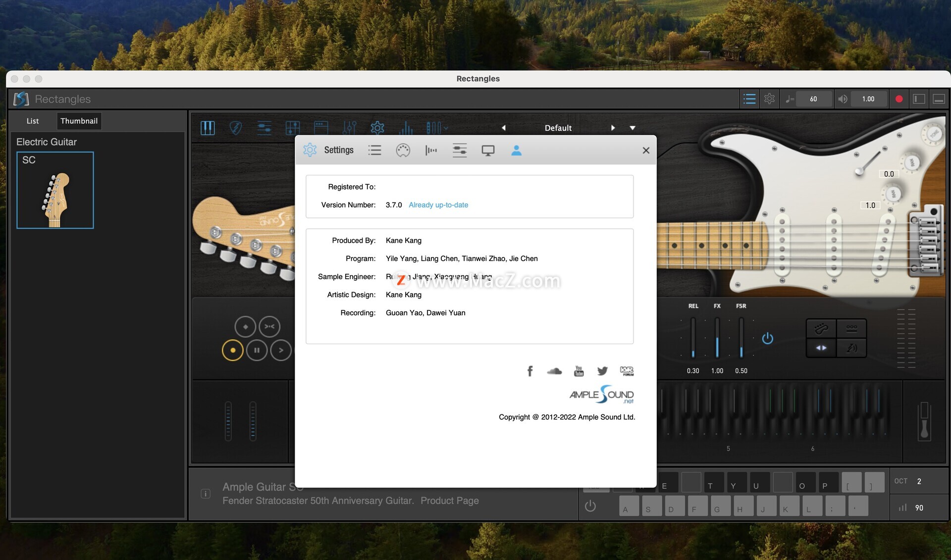Close the Settings dialog
The width and height of the screenshot is (951, 560).
pos(646,150)
